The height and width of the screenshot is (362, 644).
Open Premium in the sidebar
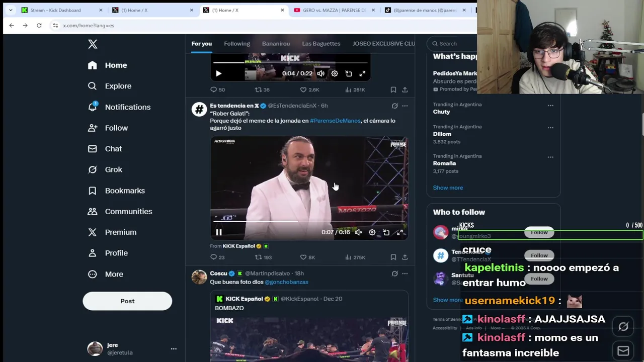tap(112, 232)
